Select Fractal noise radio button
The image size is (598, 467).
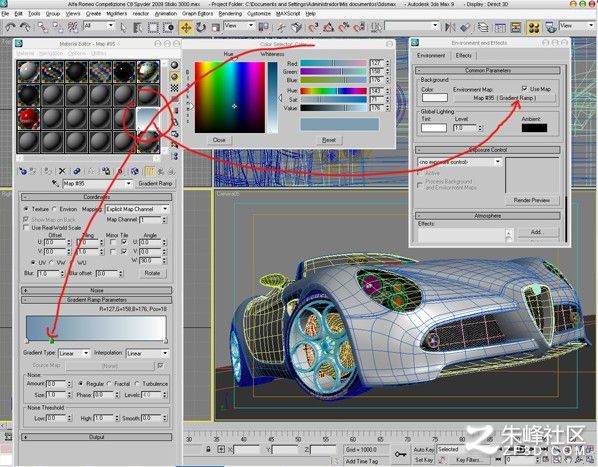109,384
